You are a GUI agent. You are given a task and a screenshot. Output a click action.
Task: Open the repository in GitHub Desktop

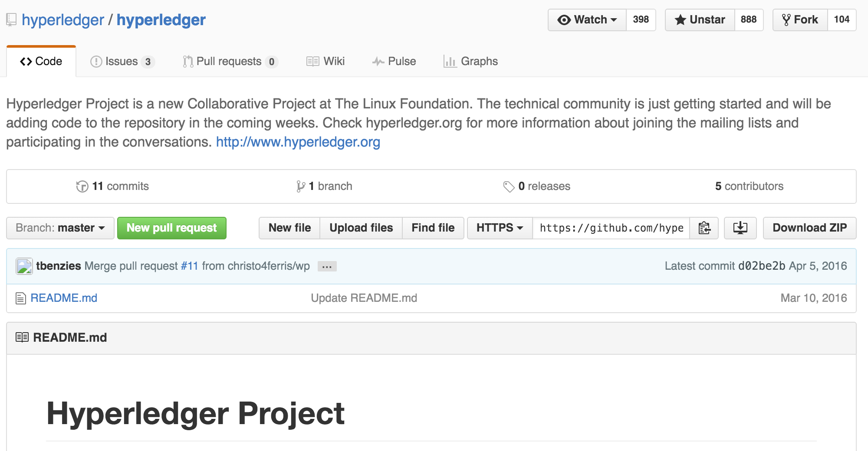click(x=740, y=228)
